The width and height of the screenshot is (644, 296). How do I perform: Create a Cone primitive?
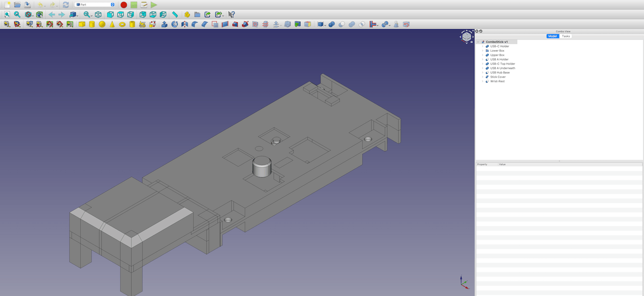pyautogui.click(x=113, y=24)
